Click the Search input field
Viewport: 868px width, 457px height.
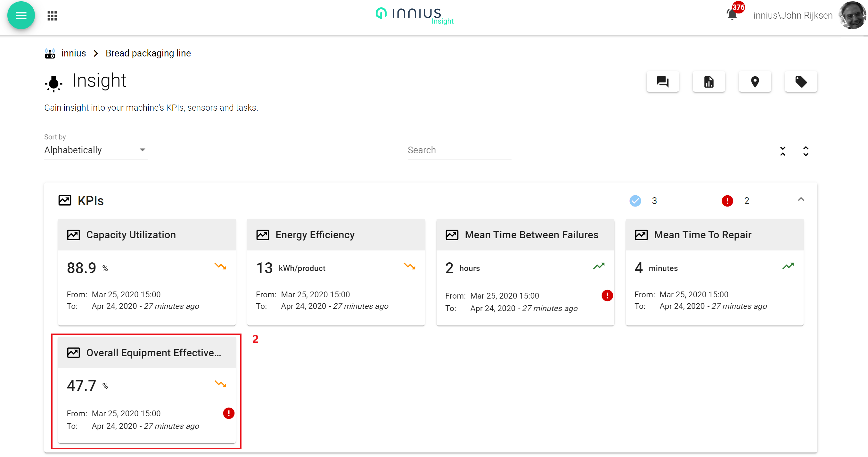(x=459, y=150)
